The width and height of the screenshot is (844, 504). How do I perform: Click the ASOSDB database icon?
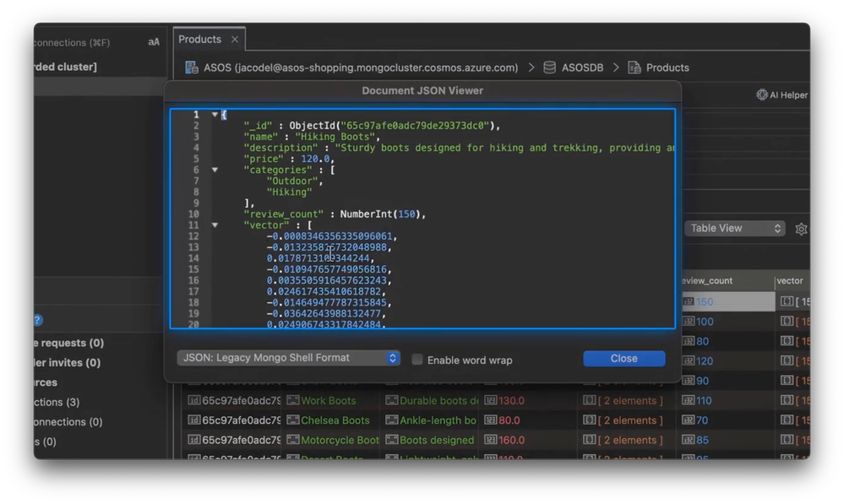549,68
